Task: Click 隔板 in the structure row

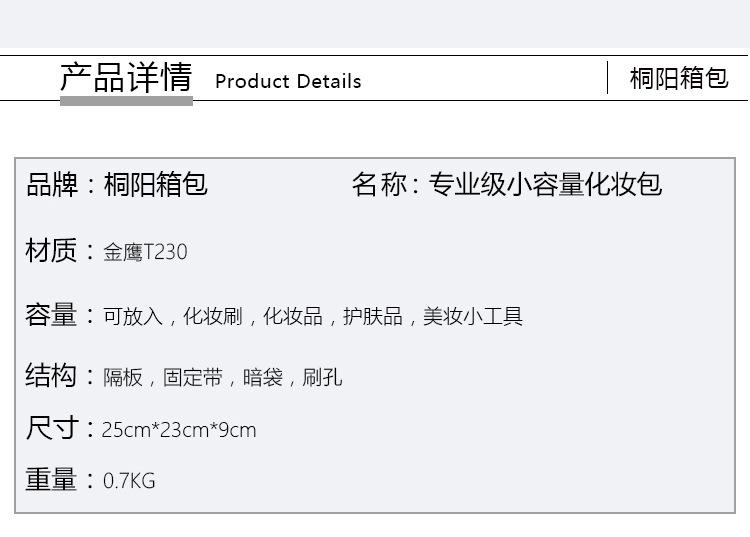Action: pyautogui.click(x=123, y=378)
